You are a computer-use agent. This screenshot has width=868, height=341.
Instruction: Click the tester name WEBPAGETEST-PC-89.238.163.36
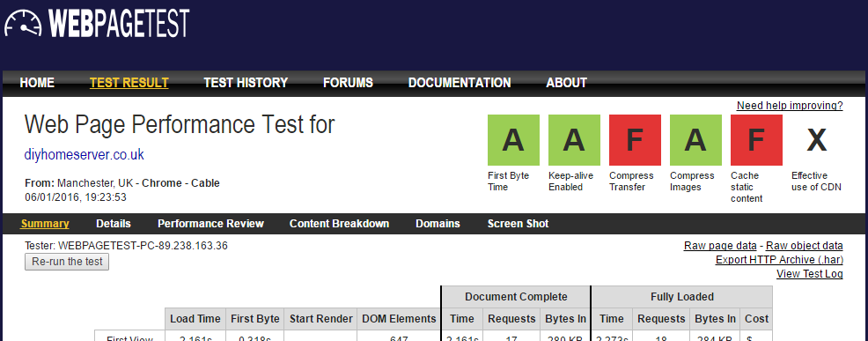(x=143, y=245)
